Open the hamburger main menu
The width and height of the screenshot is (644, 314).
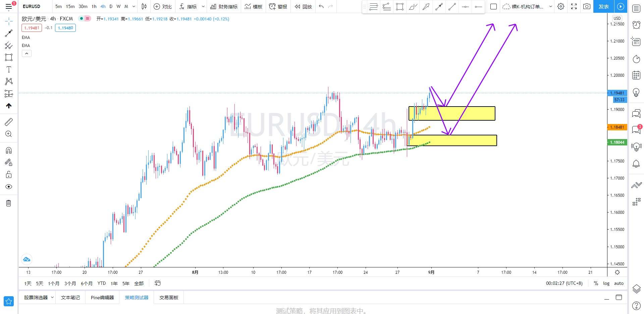coord(9,6)
